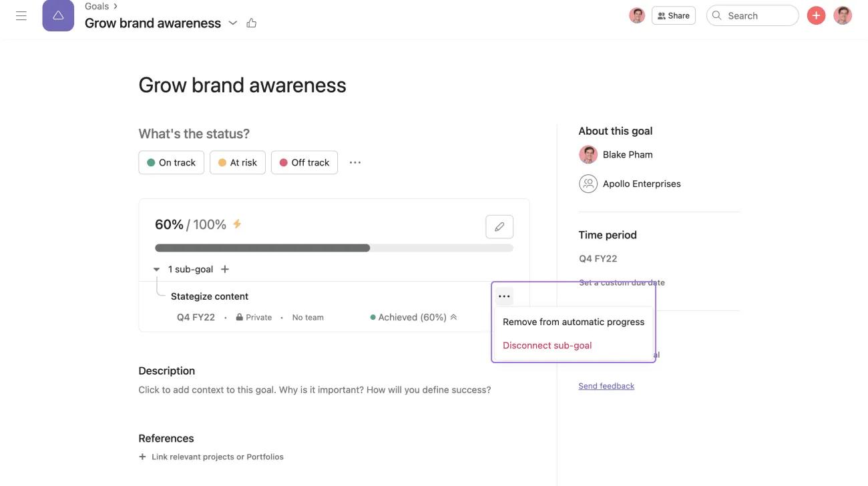Choose Disconnect sub-goal menu option
The height and width of the screenshot is (486, 868).
pos(547,345)
